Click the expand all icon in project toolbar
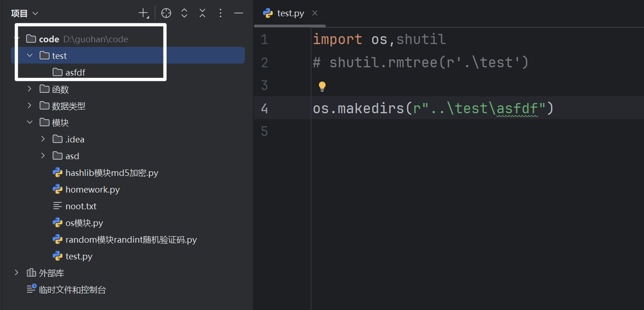 [x=184, y=13]
